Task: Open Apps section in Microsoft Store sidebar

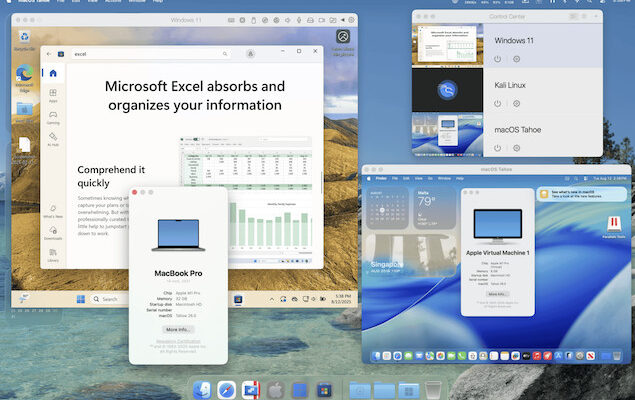Action: tap(53, 95)
